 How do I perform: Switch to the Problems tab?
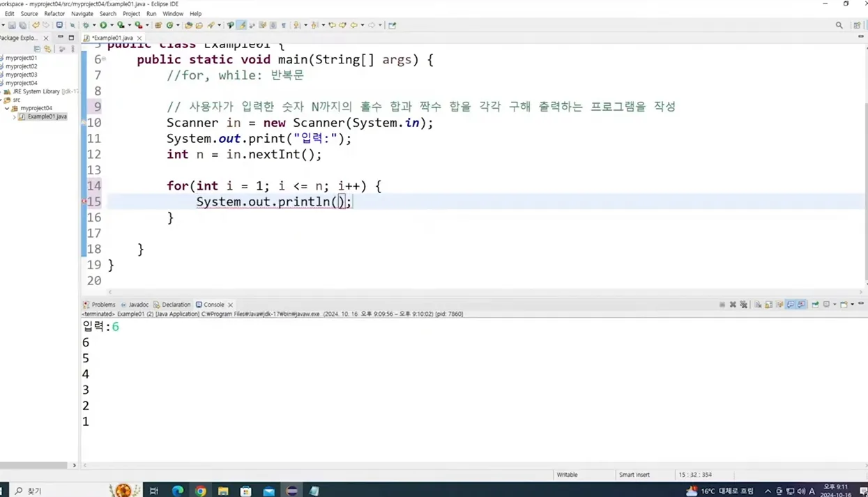click(x=99, y=305)
